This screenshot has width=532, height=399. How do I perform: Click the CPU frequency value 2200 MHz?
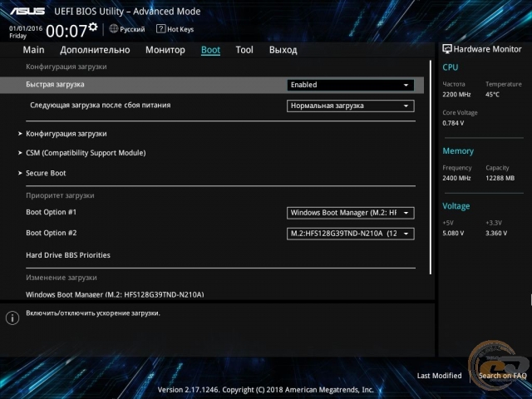point(456,94)
